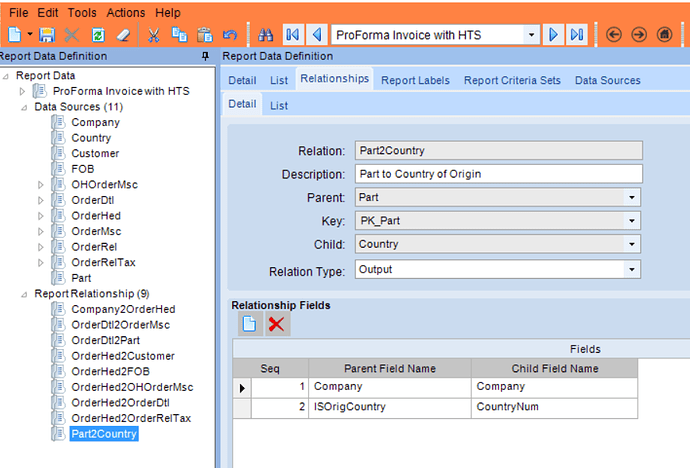Open the Relation Type dropdown

631,269
